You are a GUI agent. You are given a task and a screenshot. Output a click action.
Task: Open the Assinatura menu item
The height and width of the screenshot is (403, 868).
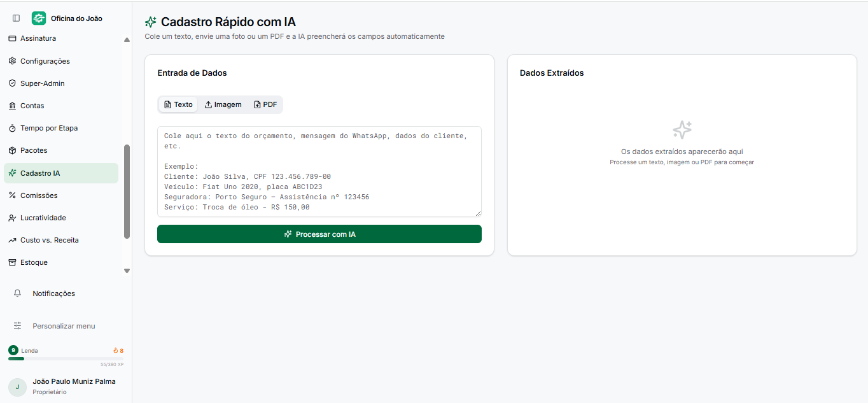point(61,38)
